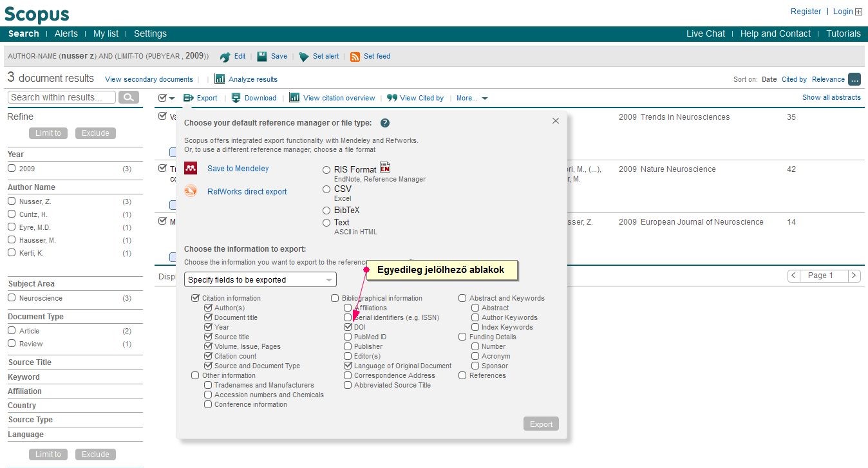Open the More... dropdown menu
The height and width of the screenshot is (468, 868).
coord(471,98)
